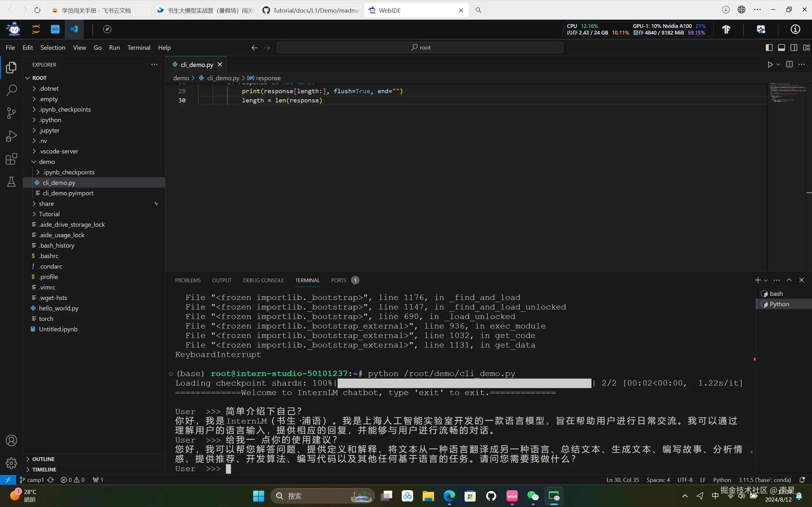
Task: Open the new terminal launch profile dropdown
Action: click(766, 280)
